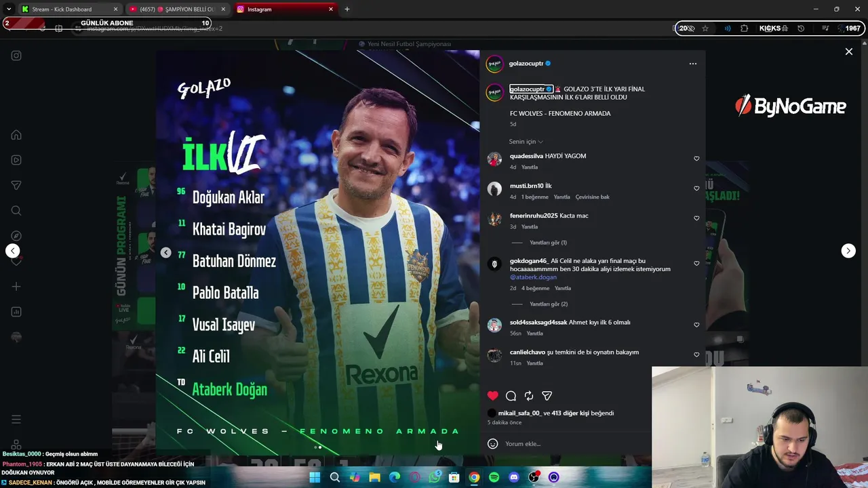Bookmark page with star icon

705,28
